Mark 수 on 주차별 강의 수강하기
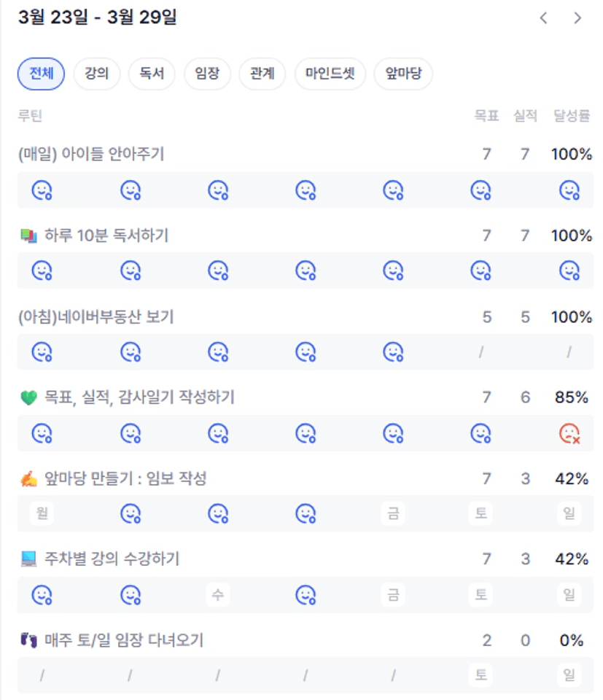This screenshot has width=603, height=700. (217, 594)
